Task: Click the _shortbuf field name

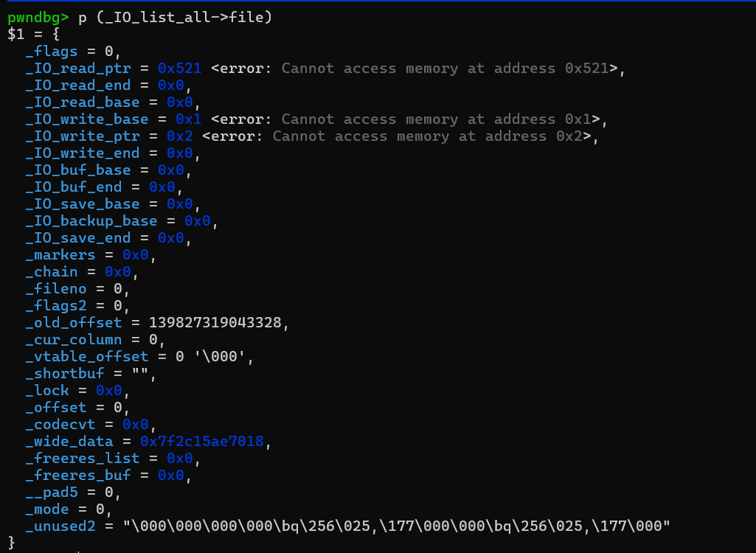Action: pos(65,374)
